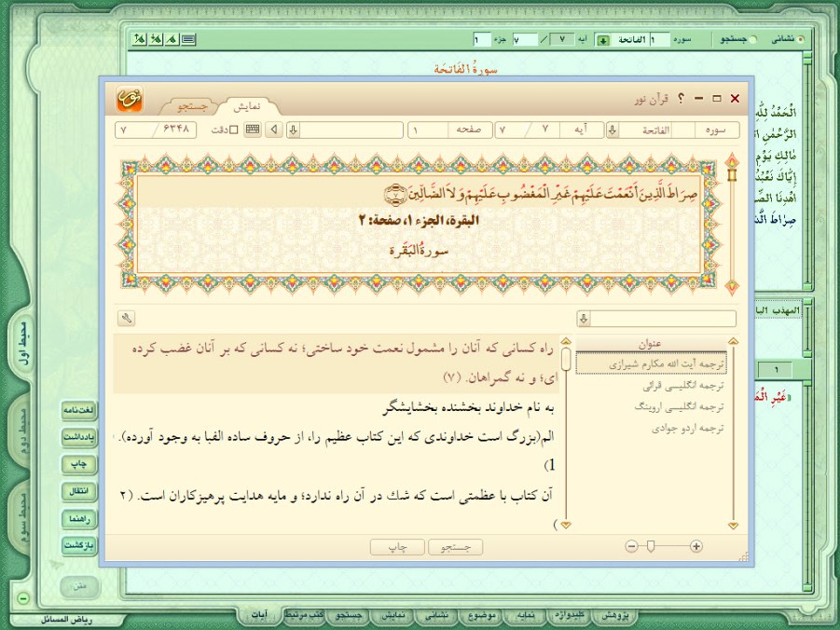Click the لغت نامه button in the left sidebar

pyautogui.click(x=79, y=410)
